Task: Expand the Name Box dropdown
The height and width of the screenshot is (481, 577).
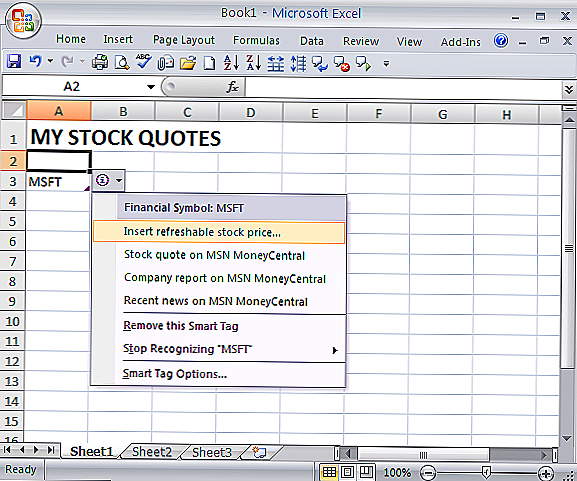Action: [151, 87]
